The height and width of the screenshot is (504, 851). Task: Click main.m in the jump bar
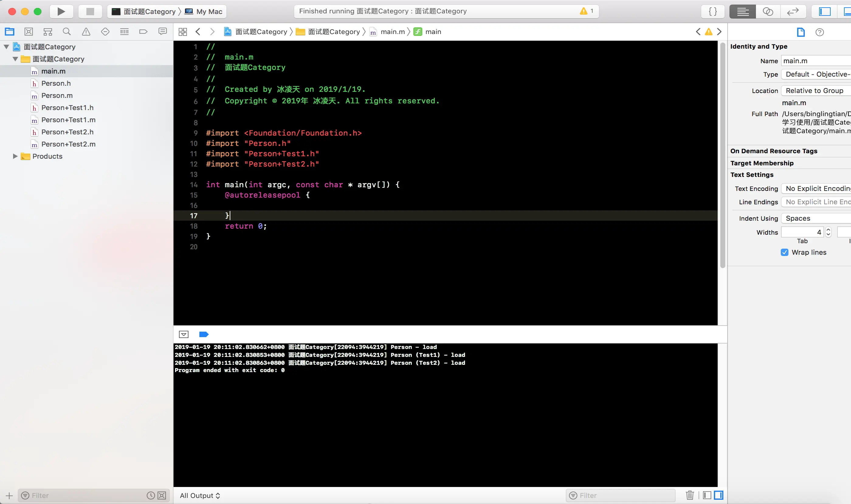392,32
